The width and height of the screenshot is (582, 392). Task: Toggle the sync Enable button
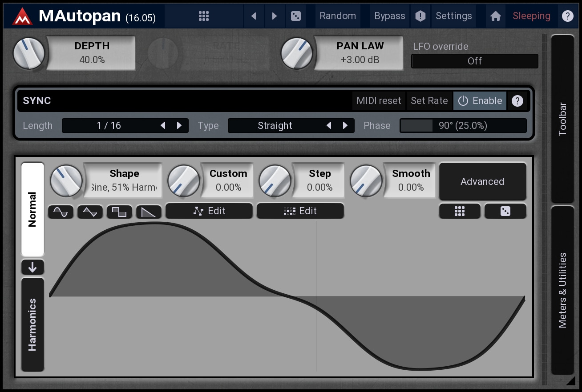pyautogui.click(x=480, y=101)
